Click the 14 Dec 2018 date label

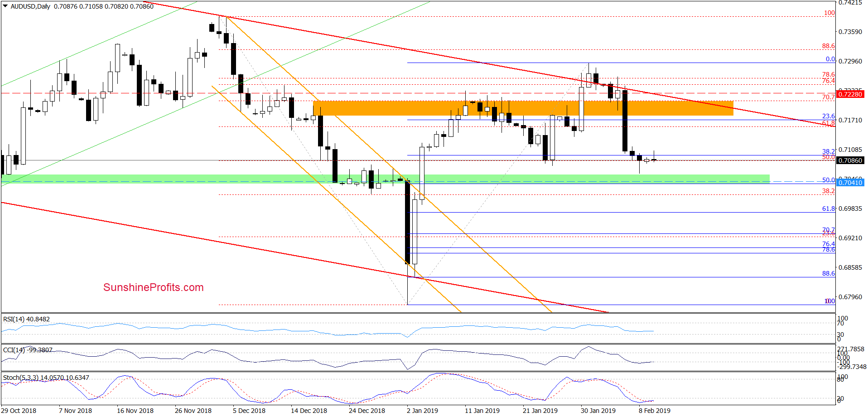(x=309, y=411)
